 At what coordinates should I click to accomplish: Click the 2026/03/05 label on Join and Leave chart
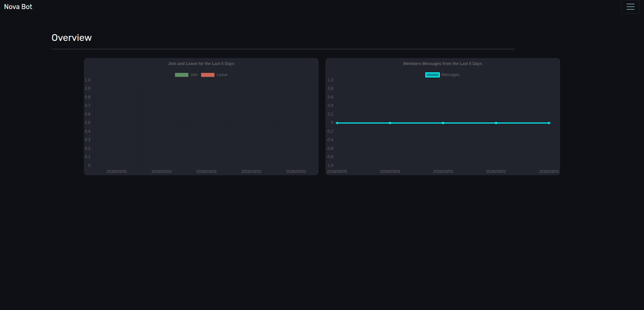(116, 172)
